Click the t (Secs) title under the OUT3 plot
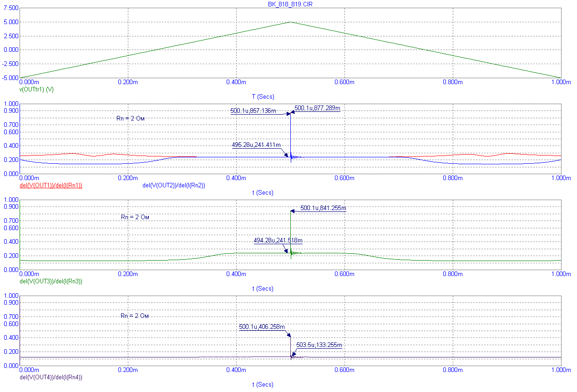Image resolution: width=577 pixels, height=392 pixels. 263,289
